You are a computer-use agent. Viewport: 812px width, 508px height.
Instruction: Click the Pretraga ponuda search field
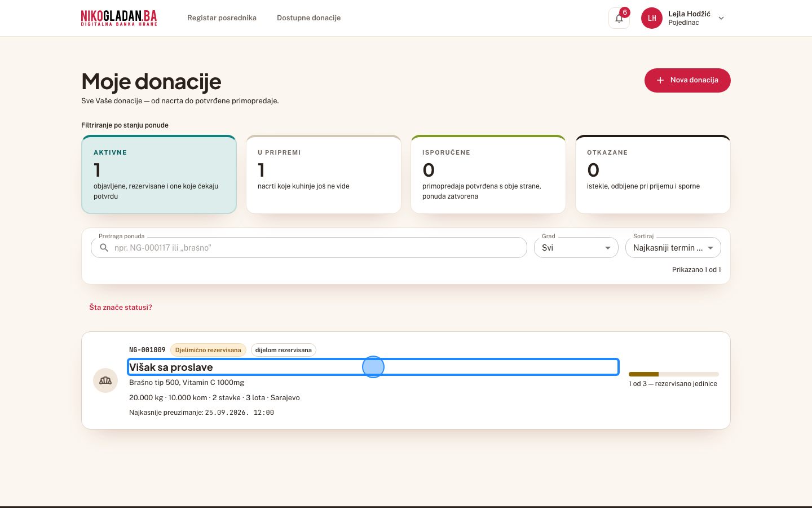pos(309,248)
